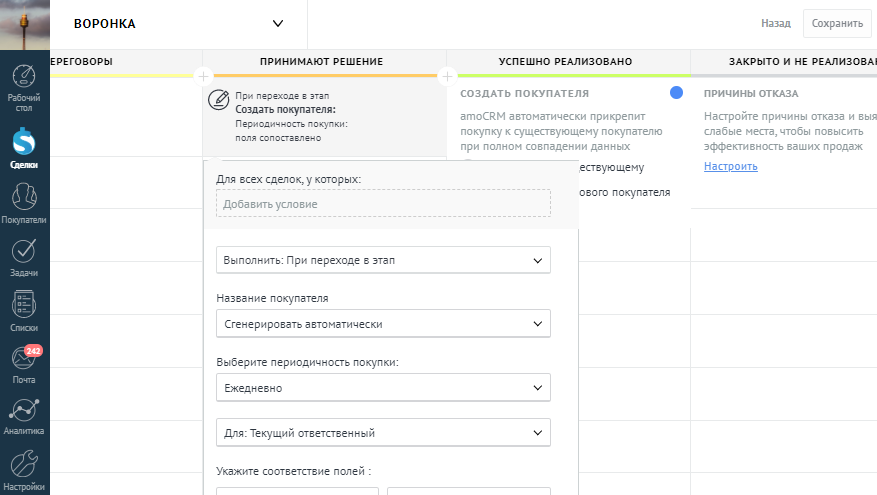Click the Сохранить button
This screenshot has width=877, height=495.
click(x=837, y=23)
